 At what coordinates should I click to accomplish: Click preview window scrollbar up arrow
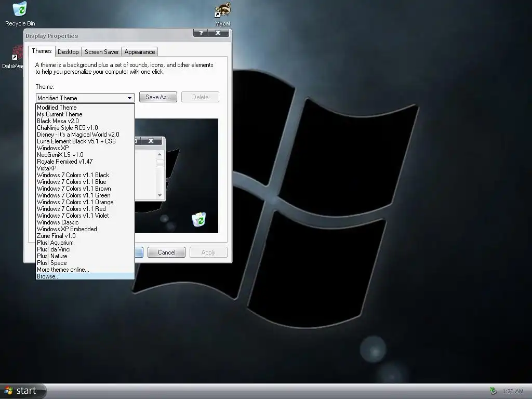pos(160,155)
